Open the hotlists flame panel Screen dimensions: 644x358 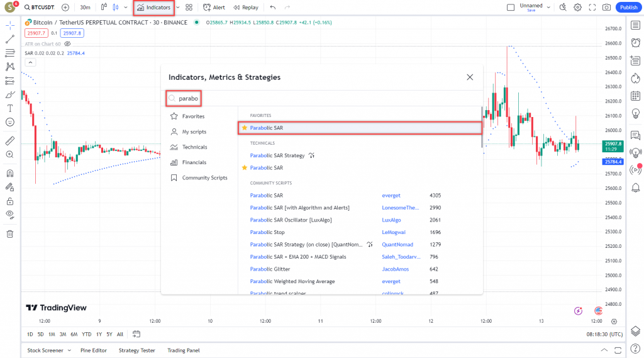[x=635, y=78]
